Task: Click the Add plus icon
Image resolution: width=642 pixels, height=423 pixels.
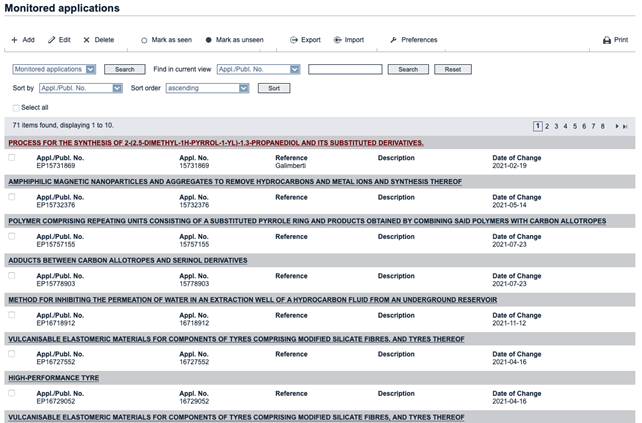Action: (x=14, y=40)
